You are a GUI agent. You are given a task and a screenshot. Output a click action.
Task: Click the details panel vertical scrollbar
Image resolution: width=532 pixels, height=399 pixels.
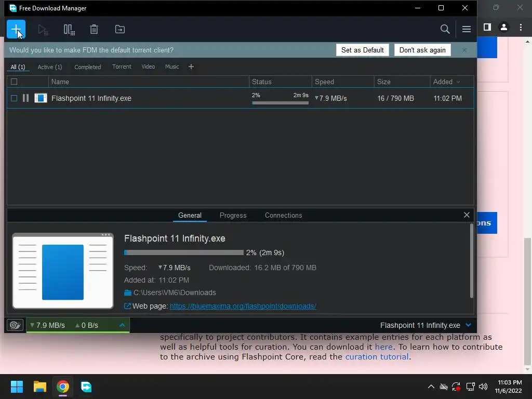(x=471, y=261)
